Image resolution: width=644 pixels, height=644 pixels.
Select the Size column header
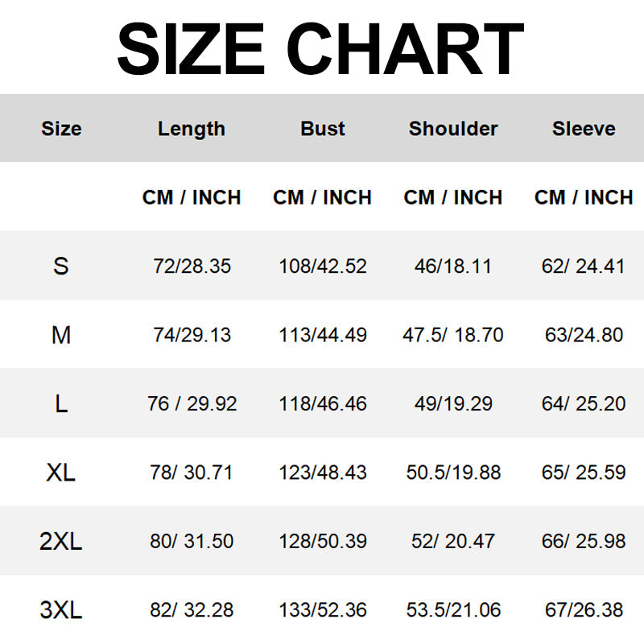(x=61, y=129)
